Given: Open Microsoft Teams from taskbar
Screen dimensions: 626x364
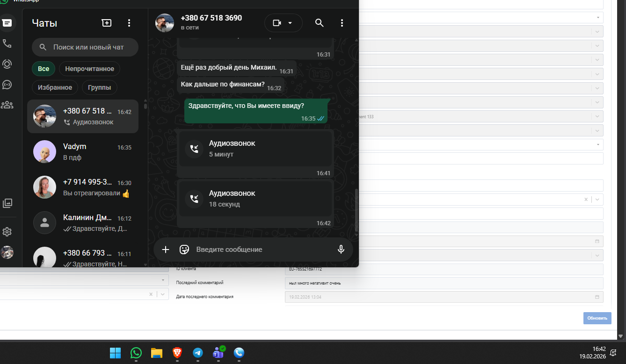Looking at the screenshot, I should pos(218,353).
